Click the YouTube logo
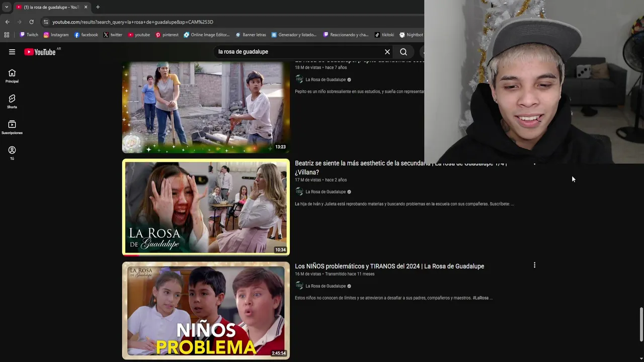644x362 pixels. pos(40,52)
